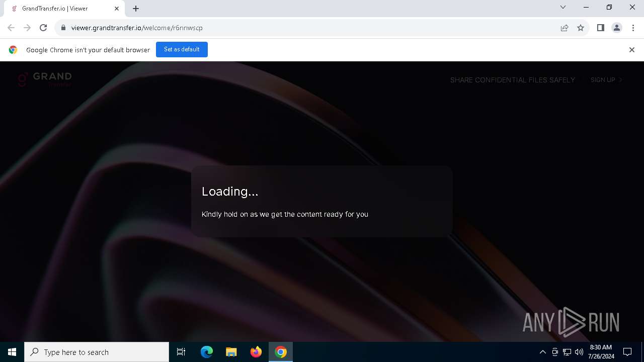The width and height of the screenshot is (644, 362).
Task: Open Task View from the taskbar
Action: 181,352
